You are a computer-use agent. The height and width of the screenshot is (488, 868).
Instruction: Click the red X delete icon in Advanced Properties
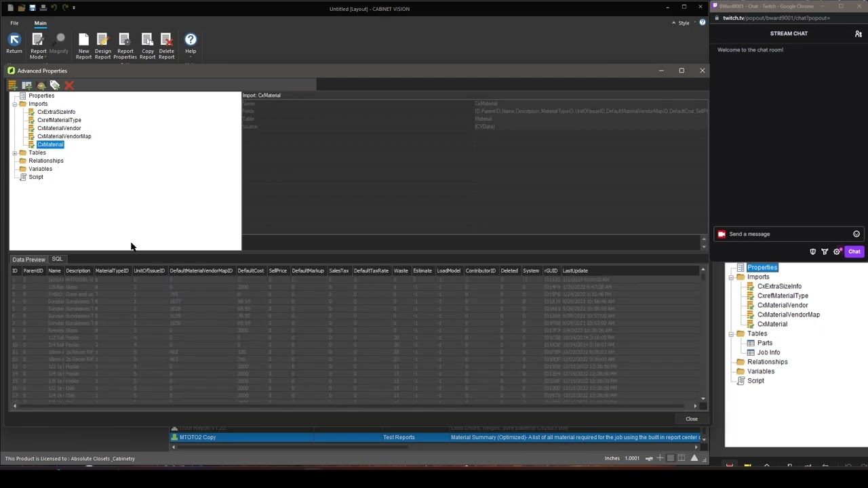pyautogui.click(x=69, y=85)
